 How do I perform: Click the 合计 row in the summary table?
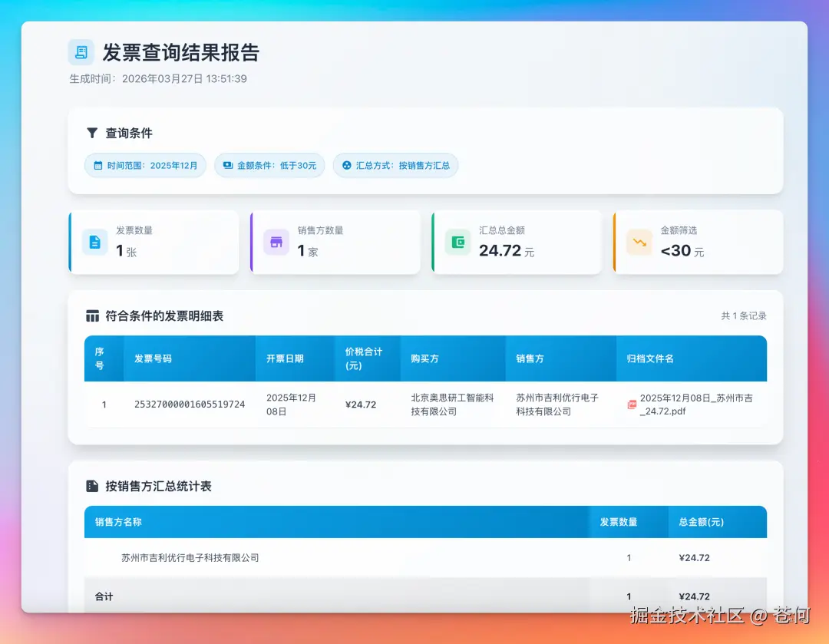[104, 596]
